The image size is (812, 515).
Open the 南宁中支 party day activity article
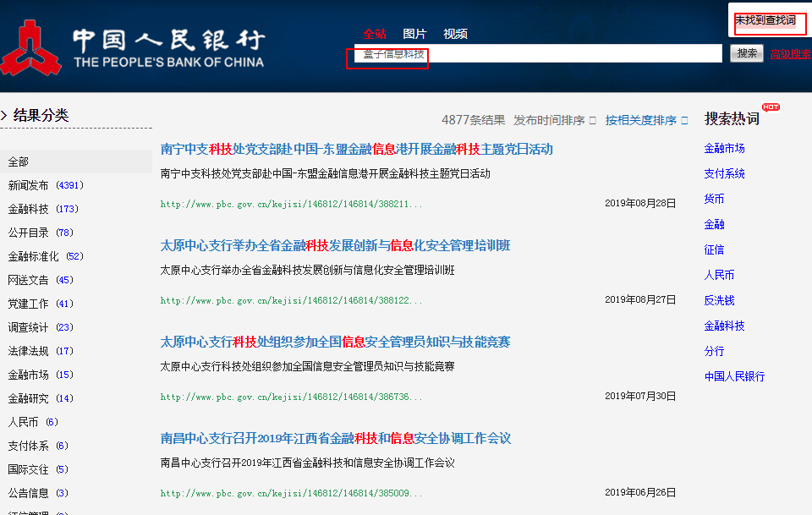click(355, 150)
